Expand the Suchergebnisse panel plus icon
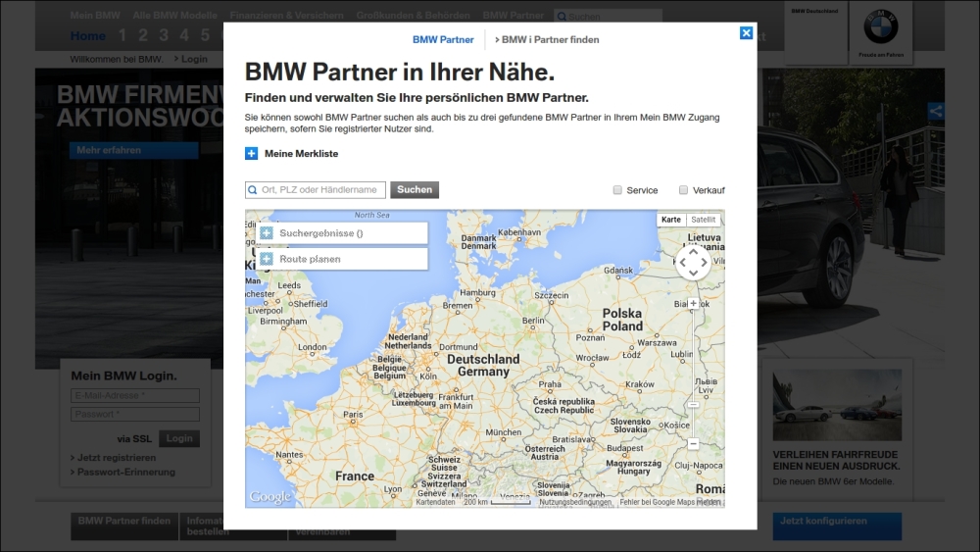The width and height of the screenshot is (980, 552). pos(267,233)
